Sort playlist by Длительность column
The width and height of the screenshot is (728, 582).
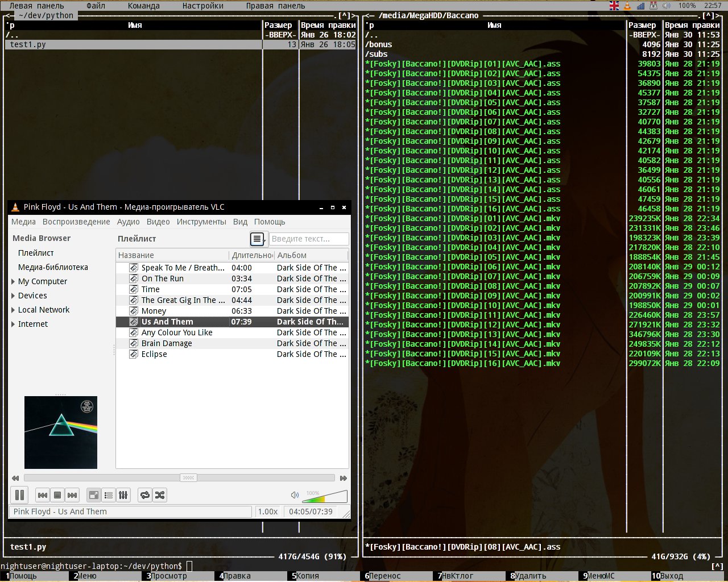pos(252,255)
